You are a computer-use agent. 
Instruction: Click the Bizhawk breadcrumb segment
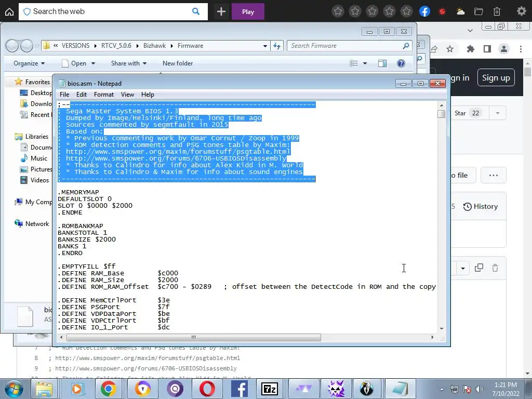pyautogui.click(x=154, y=46)
